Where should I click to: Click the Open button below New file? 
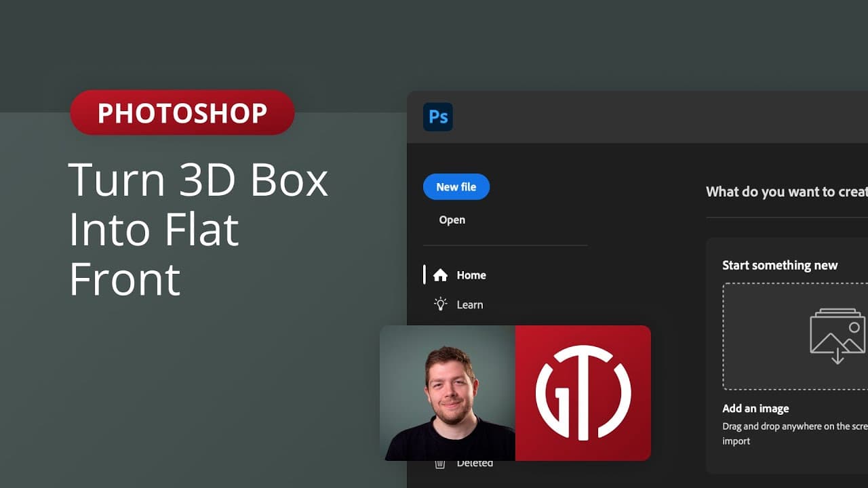pos(452,220)
